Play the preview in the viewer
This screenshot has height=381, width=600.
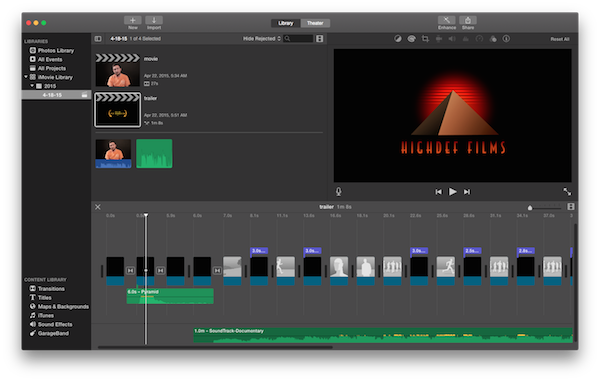452,192
